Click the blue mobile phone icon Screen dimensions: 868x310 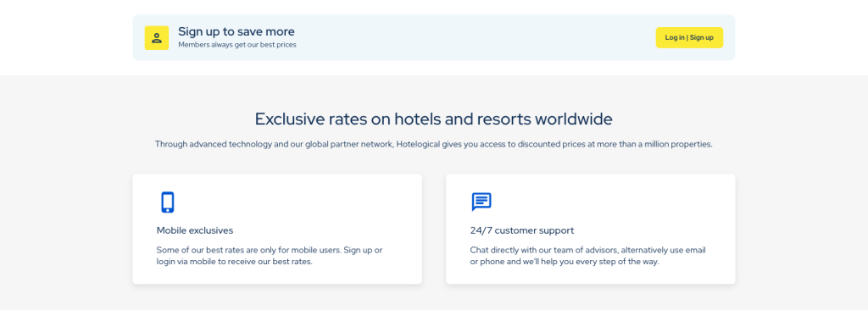pyautogui.click(x=168, y=202)
